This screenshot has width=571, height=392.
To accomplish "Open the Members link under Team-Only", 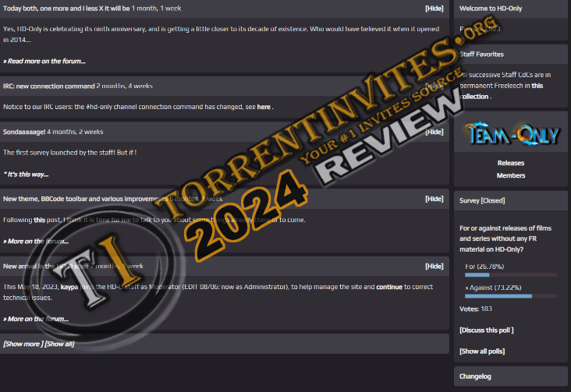I will click(511, 176).
